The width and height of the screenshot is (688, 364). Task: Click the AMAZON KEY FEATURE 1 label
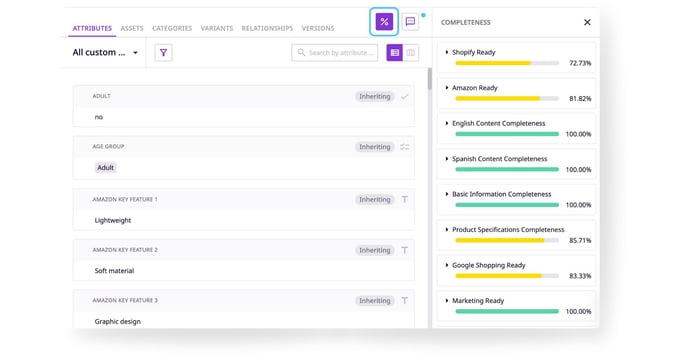coord(125,199)
